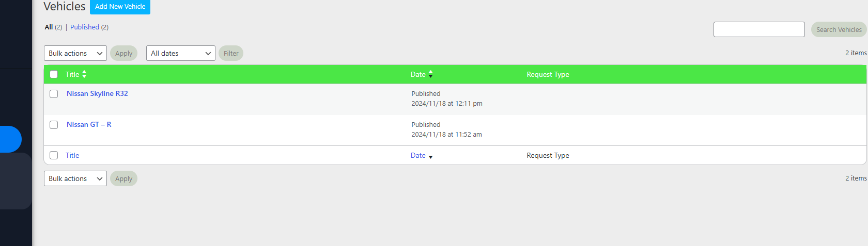Open the Nissan Skyline R32 vehicle
This screenshot has height=246, width=868.
point(97,93)
